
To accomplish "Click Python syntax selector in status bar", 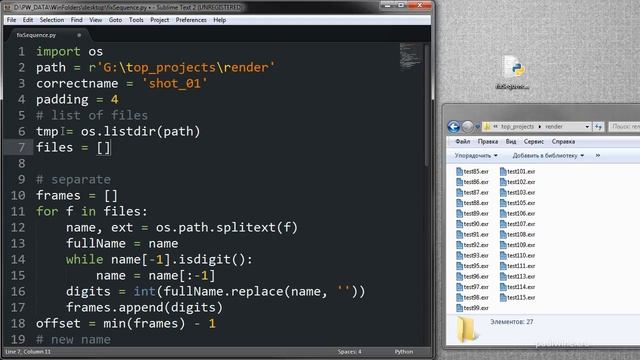I will click(404, 351).
